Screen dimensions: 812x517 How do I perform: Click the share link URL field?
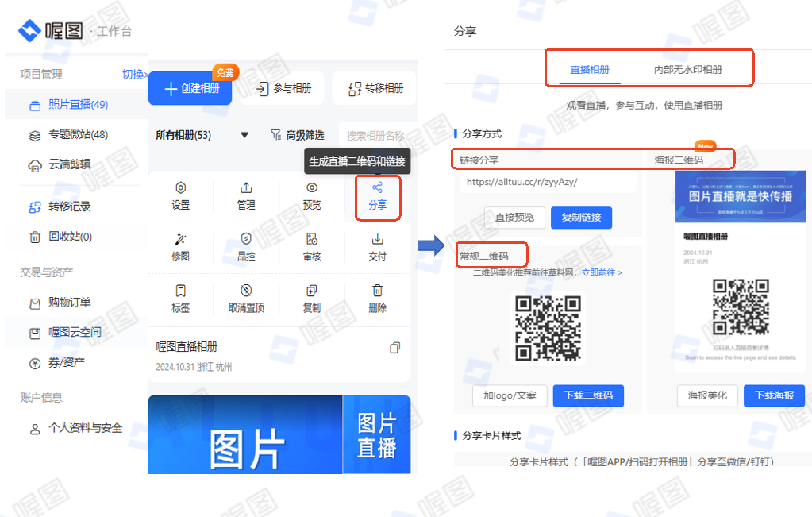point(548,183)
